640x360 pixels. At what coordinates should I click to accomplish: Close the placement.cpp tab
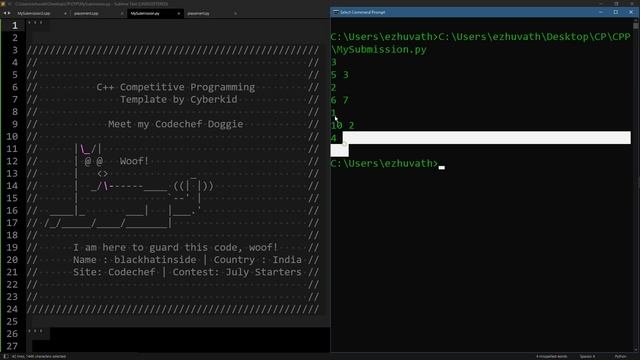(x=122, y=13)
